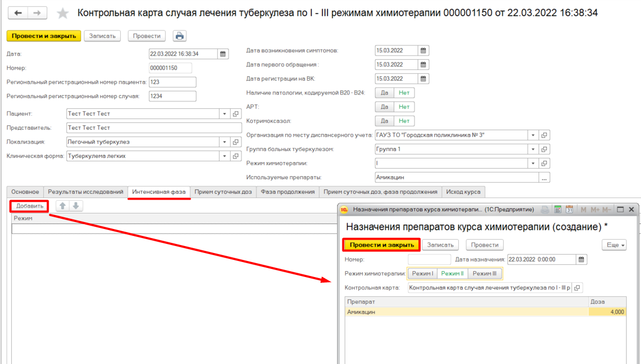Click the printer icon in main toolbar

click(179, 36)
